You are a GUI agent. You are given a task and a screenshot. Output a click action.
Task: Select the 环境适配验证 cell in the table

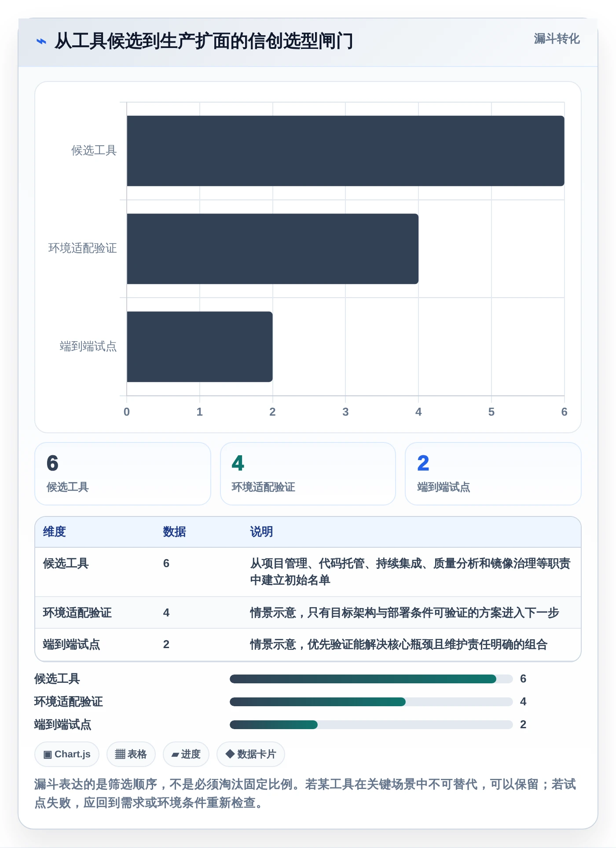click(x=77, y=613)
